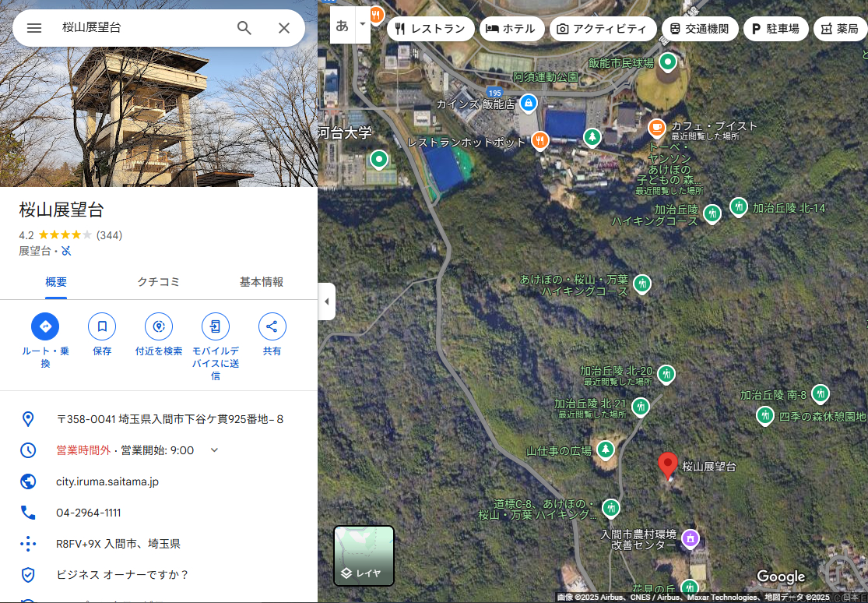Open the 344 reviews count
This screenshot has width=868, height=603.
[109, 235]
